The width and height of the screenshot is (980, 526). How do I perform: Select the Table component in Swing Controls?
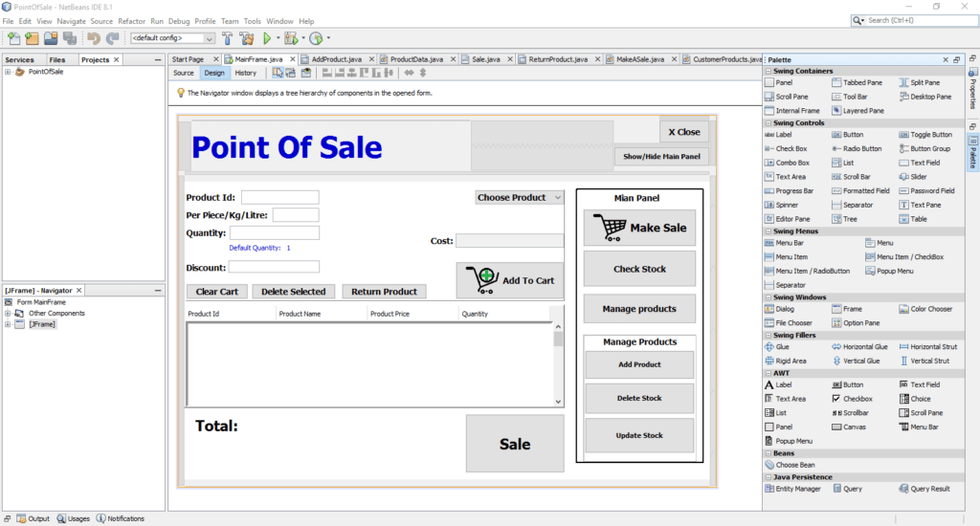[912, 219]
